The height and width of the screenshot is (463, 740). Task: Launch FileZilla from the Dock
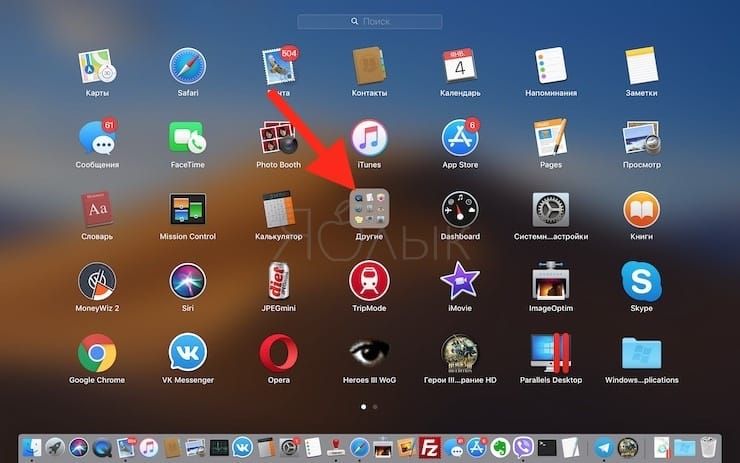pos(429,447)
